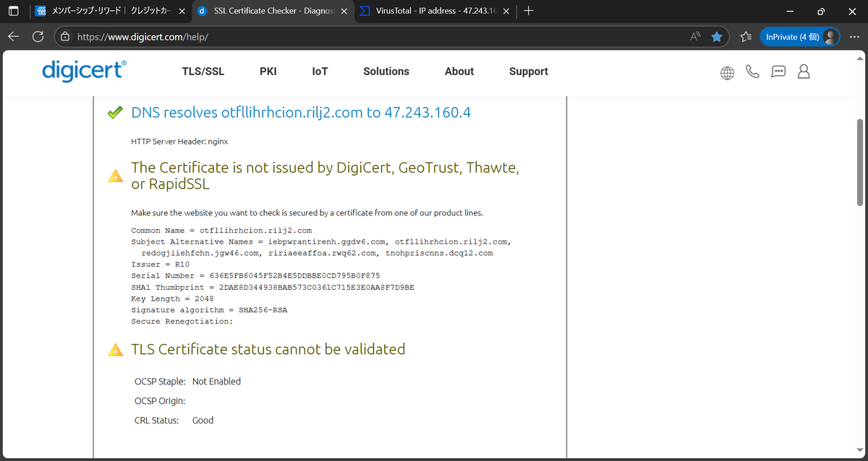
Task: Click warning triangle beside Certificate not issued heading
Action: point(115,176)
